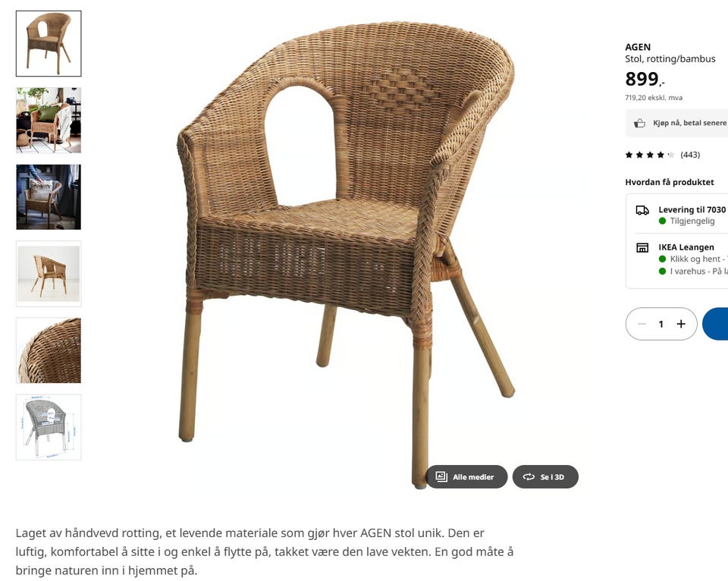The height and width of the screenshot is (581, 728).
Task: Click the 3D rotate arrows icon
Action: tap(529, 476)
